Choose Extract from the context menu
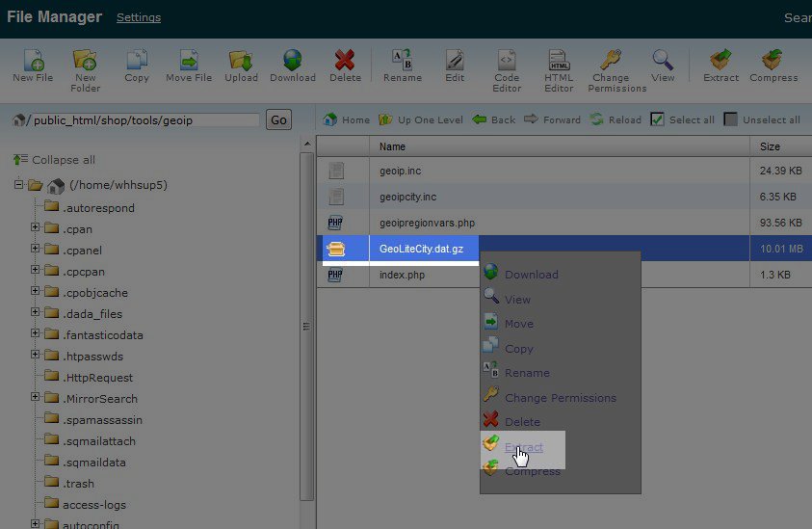The image size is (812, 529). tap(524, 447)
